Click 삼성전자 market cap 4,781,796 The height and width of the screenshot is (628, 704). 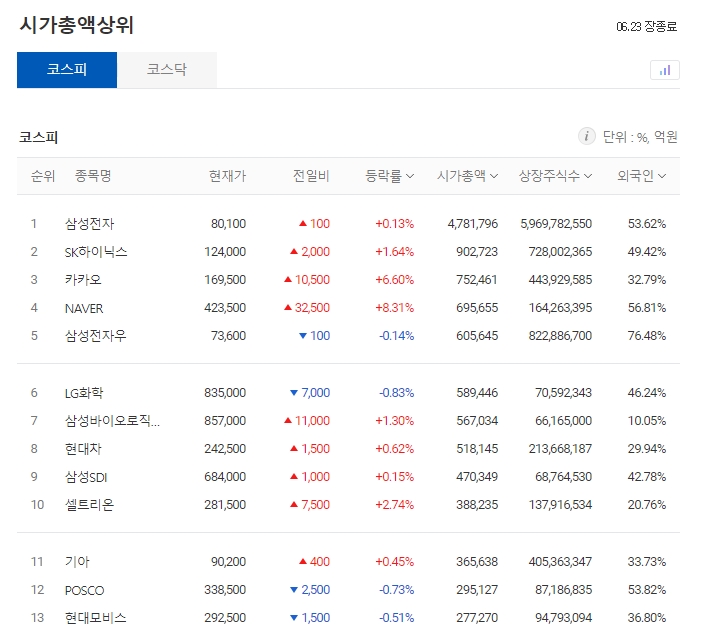click(473, 224)
